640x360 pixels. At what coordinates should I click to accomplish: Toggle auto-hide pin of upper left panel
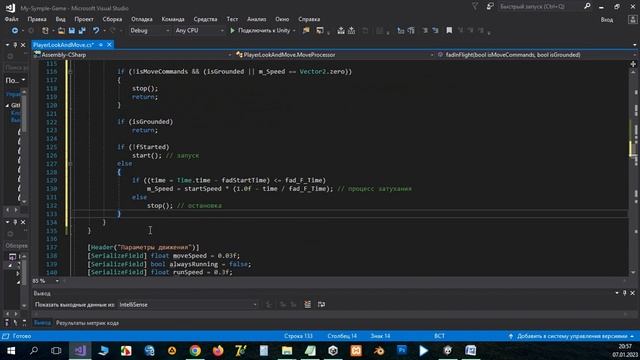click(x=15, y=45)
